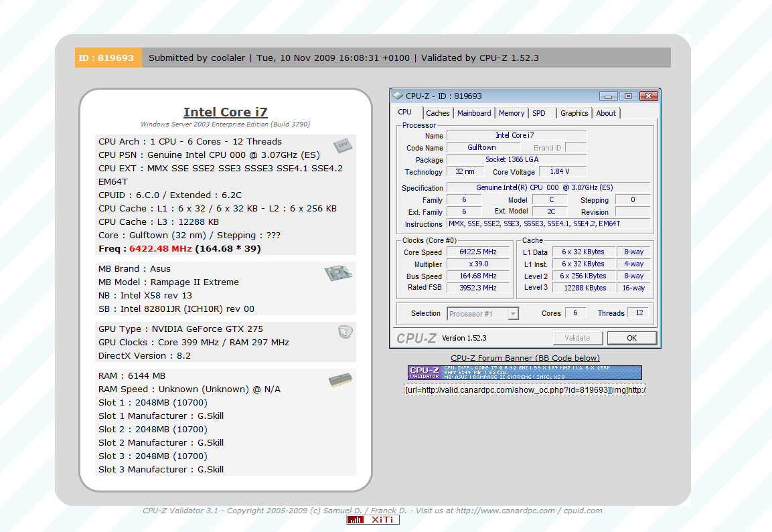This screenshot has height=532, width=772.
Task: Click the Slot 1 Manufacturer : G.Skill line
Action: pos(161,416)
